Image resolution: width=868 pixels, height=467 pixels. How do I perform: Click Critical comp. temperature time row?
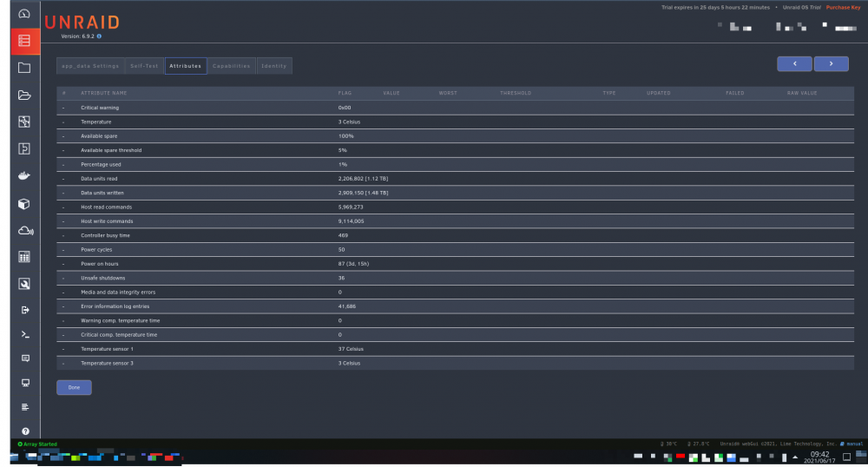pos(455,335)
